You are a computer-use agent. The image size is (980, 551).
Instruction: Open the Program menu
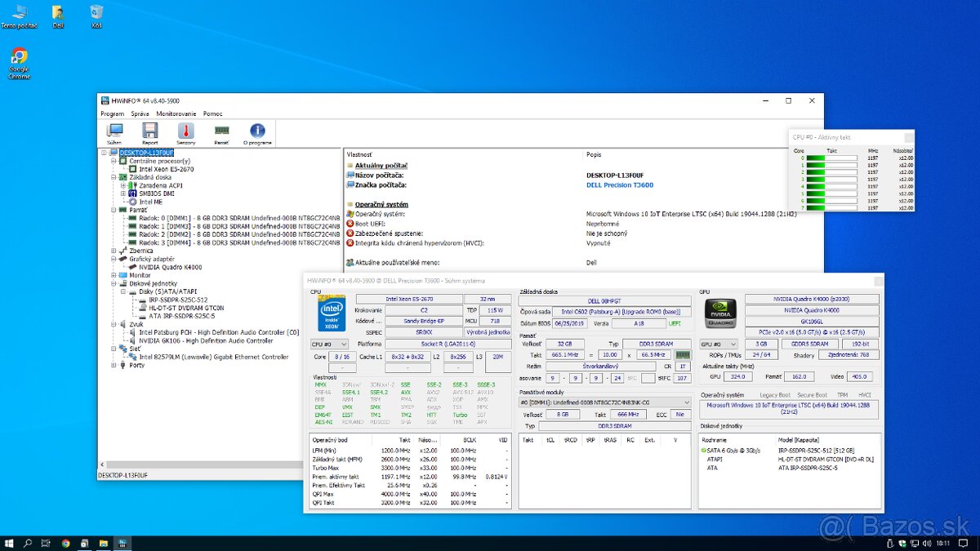point(112,114)
